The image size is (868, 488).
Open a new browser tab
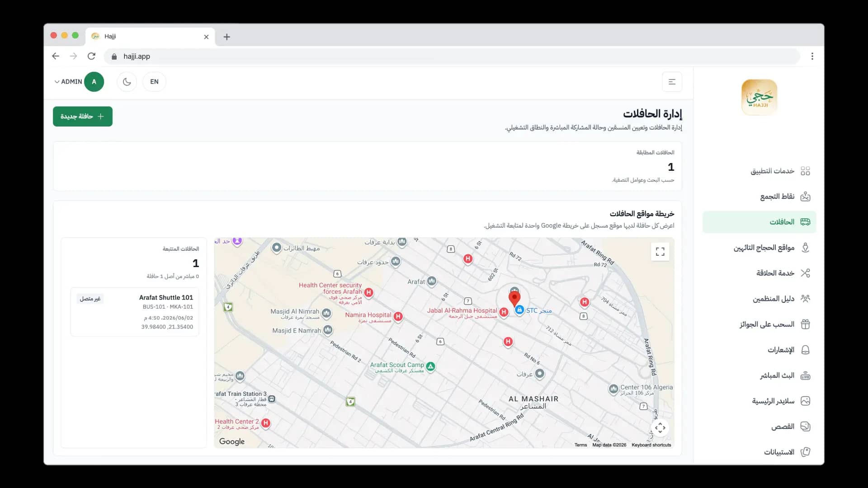[227, 37]
